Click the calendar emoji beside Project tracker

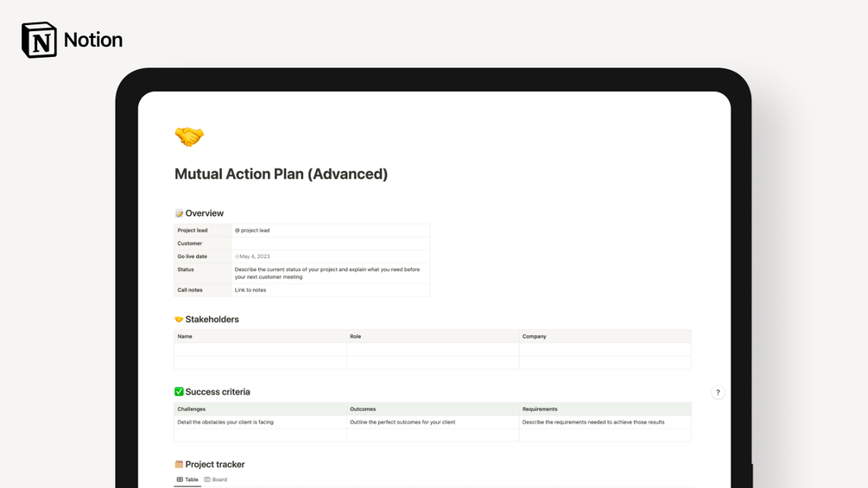tap(179, 464)
